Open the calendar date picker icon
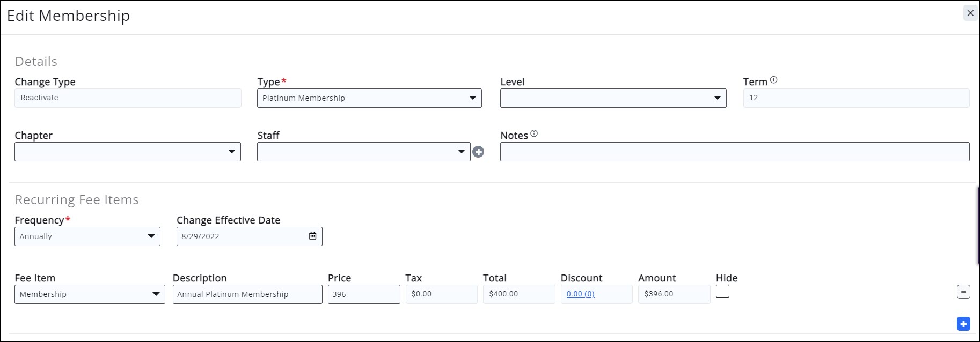Image resolution: width=980 pixels, height=342 pixels. pos(312,236)
